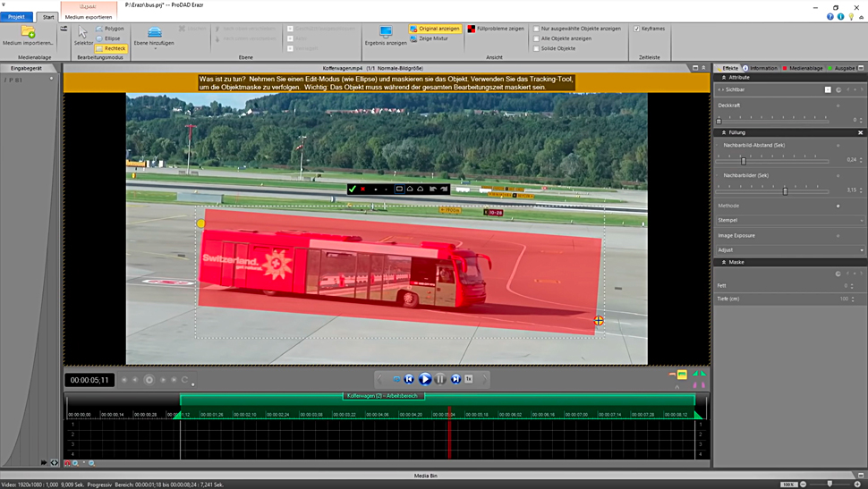Open the Adjust dropdown under Image Exposure

click(790, 250)
